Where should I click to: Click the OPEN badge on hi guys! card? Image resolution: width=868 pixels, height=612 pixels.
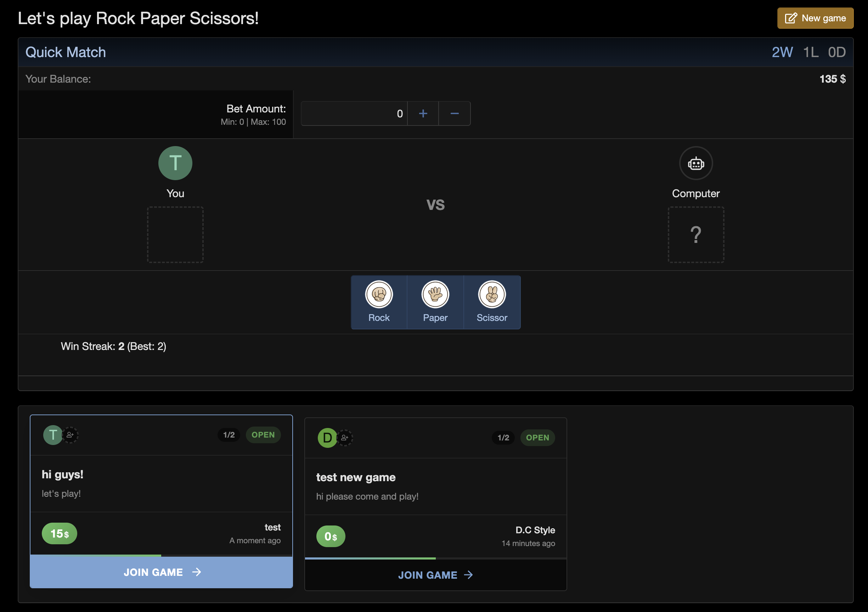263,435
